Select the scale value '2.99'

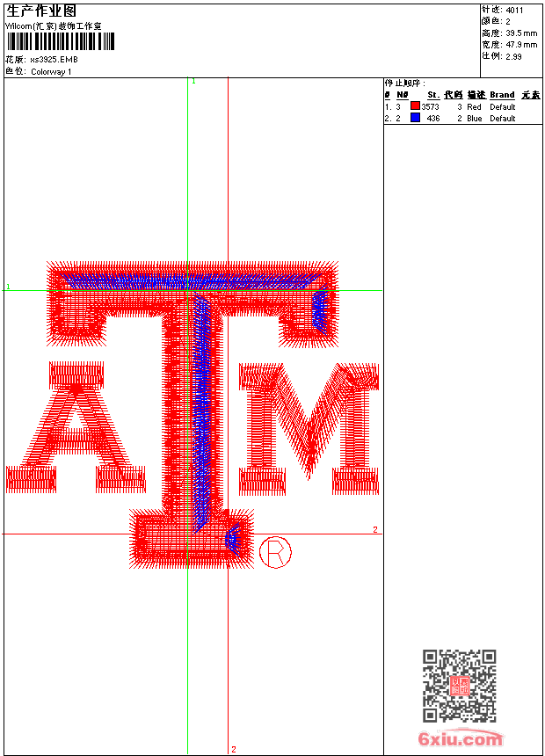pos(513,56)
